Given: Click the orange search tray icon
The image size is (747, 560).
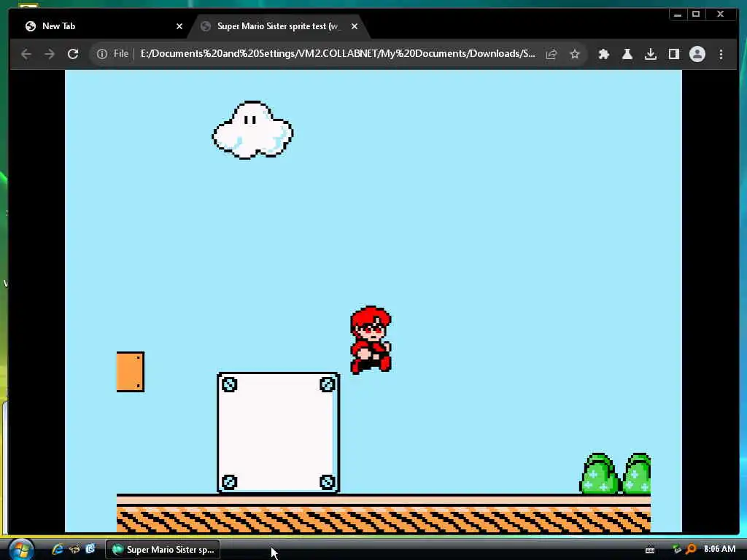Looking at the screenshot, I should [x=691, y=549].
